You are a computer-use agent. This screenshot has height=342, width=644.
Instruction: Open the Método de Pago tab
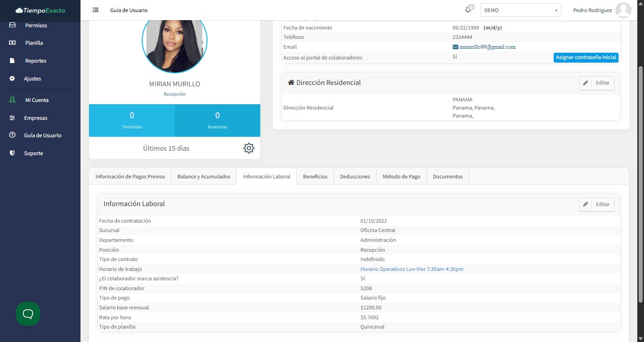tap(401, 177)
